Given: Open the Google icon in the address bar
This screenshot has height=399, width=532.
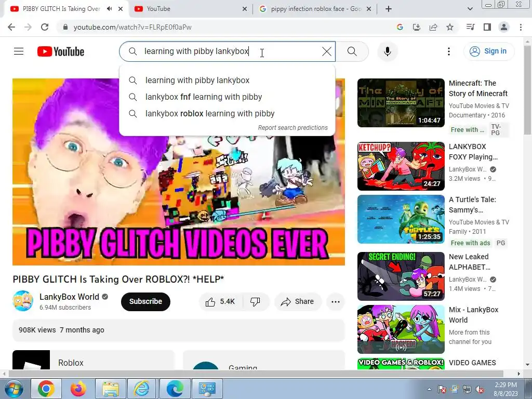Looking at the screenshot, I should (x=400, y=27).
